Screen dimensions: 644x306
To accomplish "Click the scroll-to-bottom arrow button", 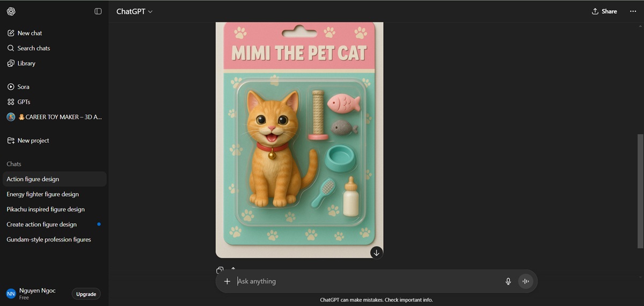I will 377,252.
